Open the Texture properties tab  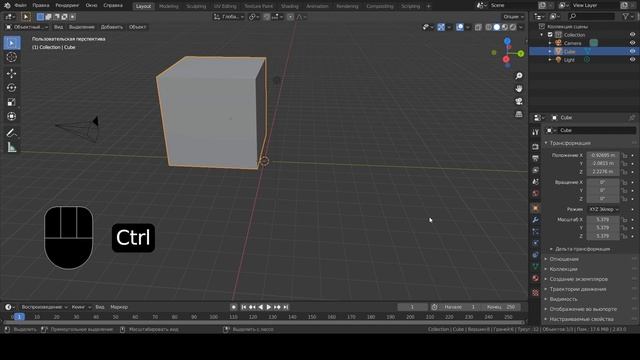536,293
